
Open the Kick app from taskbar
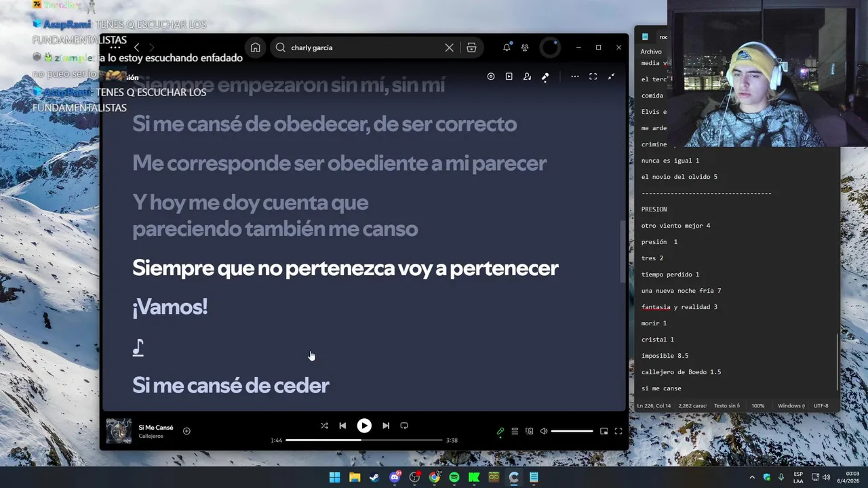[474, 477]
